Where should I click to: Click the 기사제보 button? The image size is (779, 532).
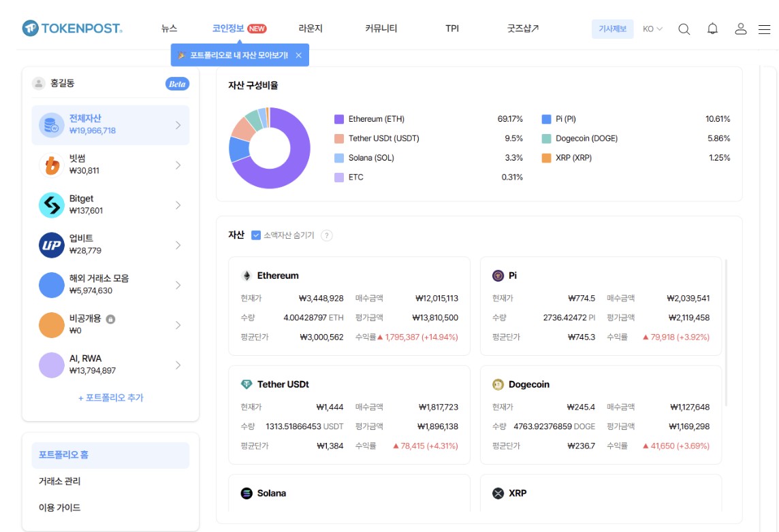point(613,29)
